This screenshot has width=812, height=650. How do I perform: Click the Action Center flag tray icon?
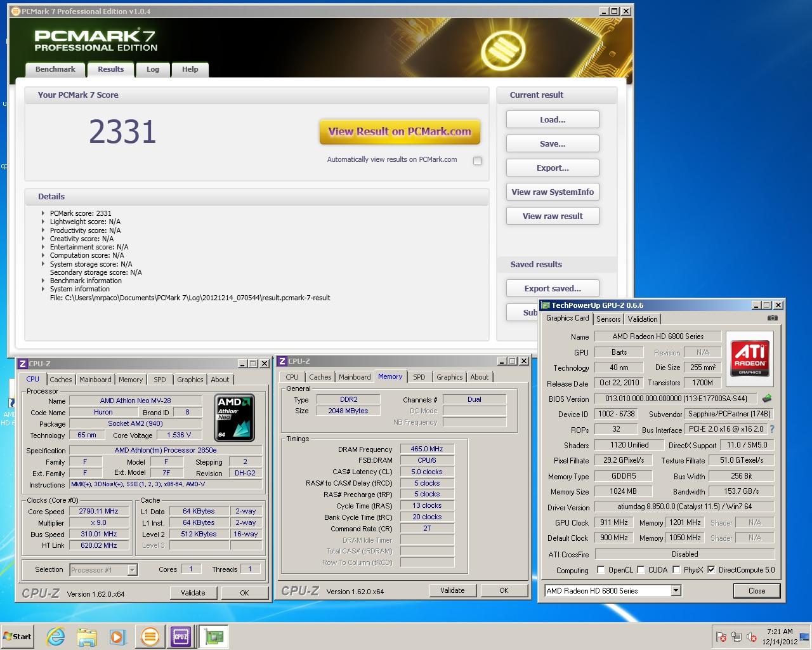(721, 637)
